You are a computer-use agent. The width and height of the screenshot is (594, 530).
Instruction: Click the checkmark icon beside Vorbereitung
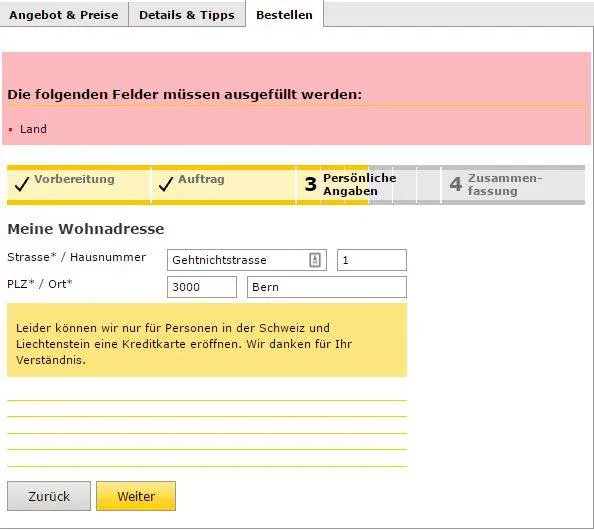(x=22, y=184)
